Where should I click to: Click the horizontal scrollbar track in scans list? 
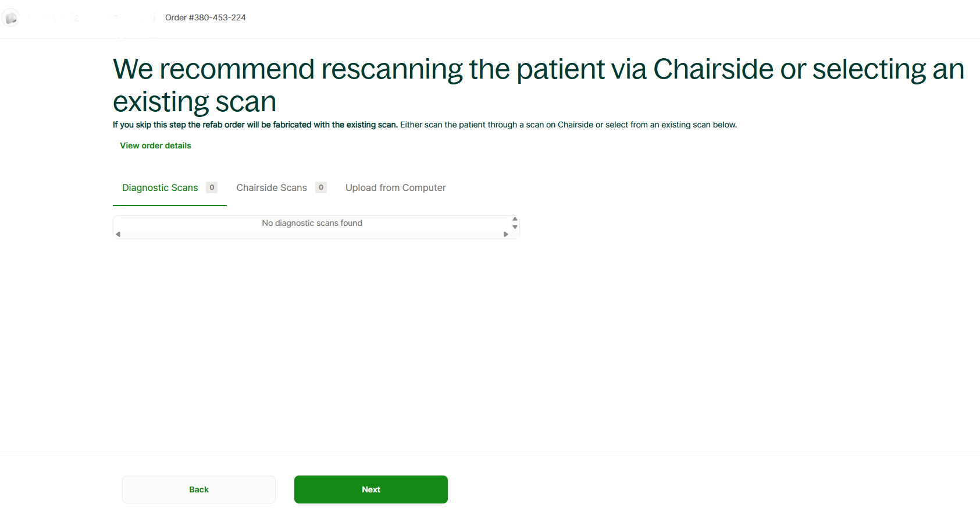312,235
